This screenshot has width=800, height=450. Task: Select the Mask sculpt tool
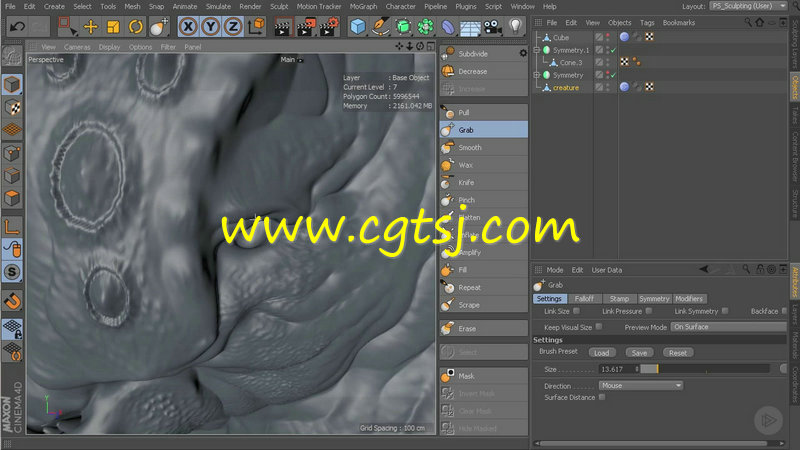pos(484,376)
